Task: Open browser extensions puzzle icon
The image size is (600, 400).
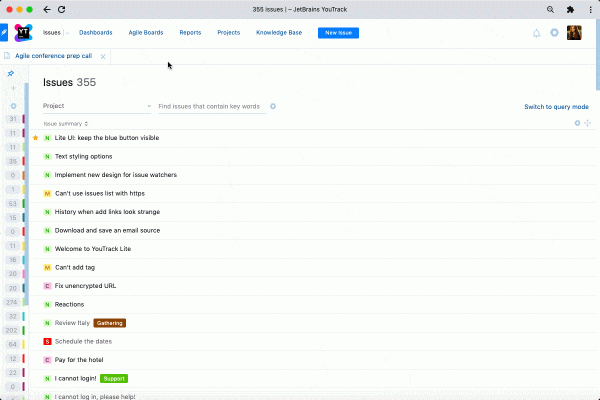Action: [x=570, y=10]
